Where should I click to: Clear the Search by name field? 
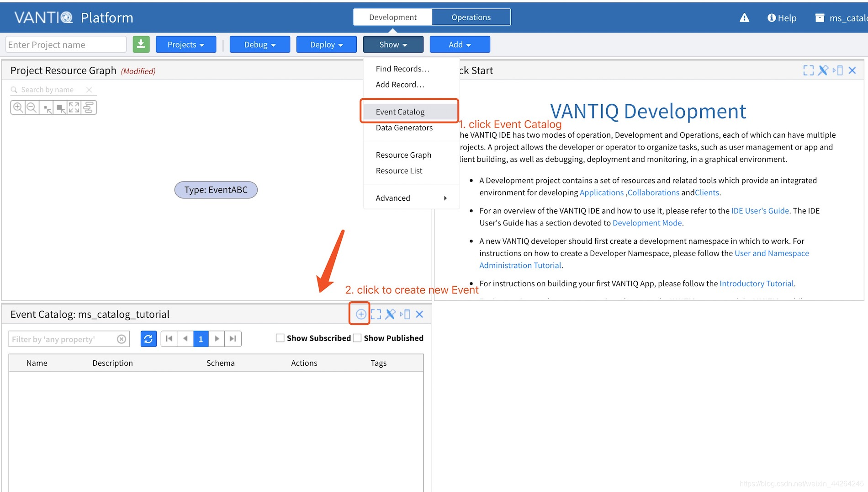coord(89,90)
